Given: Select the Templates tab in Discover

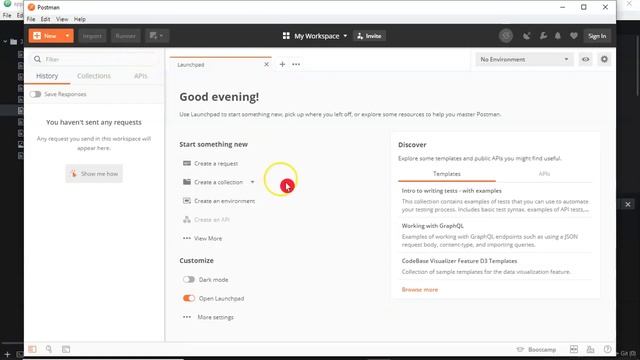Looking at the screenshot, I should point(447,174).
